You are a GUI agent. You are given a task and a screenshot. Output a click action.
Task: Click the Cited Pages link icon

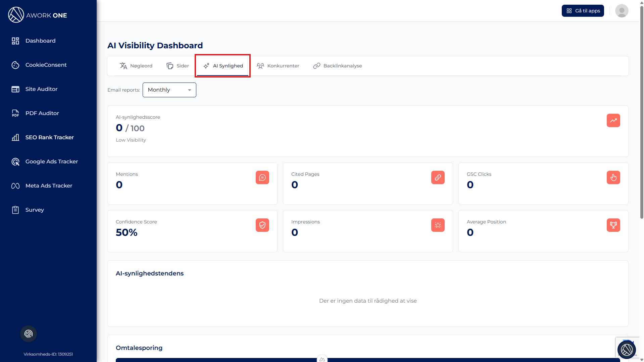[x=438, y=177]
